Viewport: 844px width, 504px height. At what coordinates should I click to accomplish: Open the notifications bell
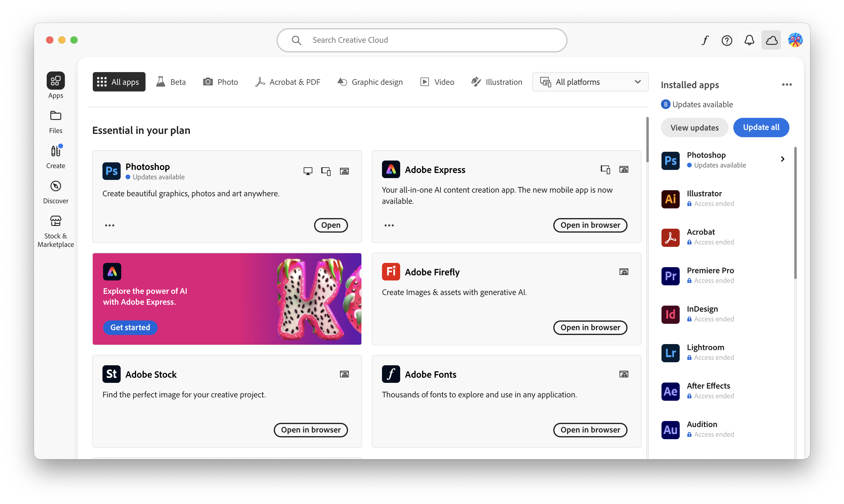coord(749,40)
